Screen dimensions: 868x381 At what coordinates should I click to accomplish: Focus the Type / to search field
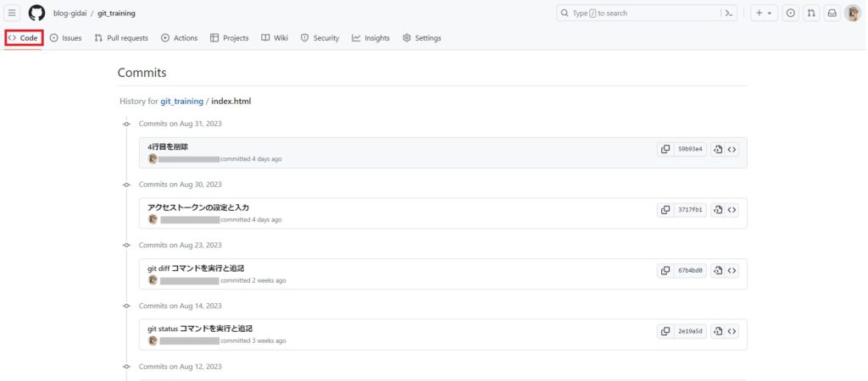[x=636, y=14]
